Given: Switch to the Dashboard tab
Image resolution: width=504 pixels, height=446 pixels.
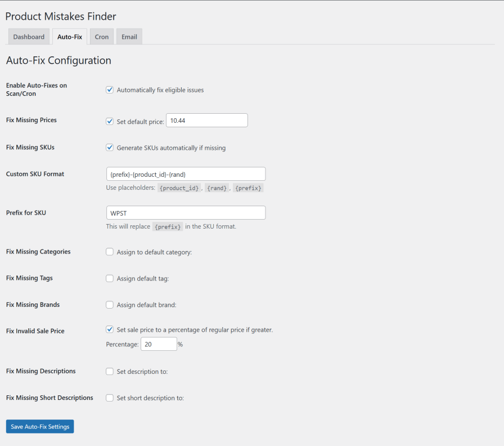Looking at the screenshot, I should tap(29, 37).
